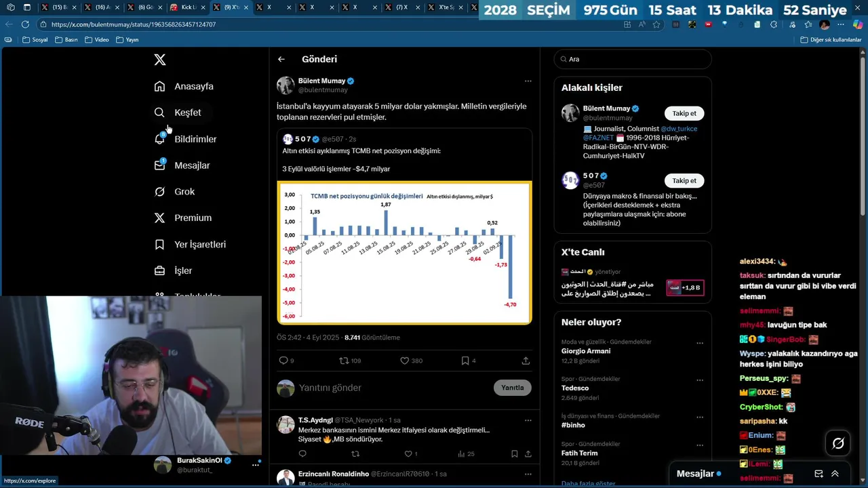Compose new message in Mesajlar drawer

818,474
